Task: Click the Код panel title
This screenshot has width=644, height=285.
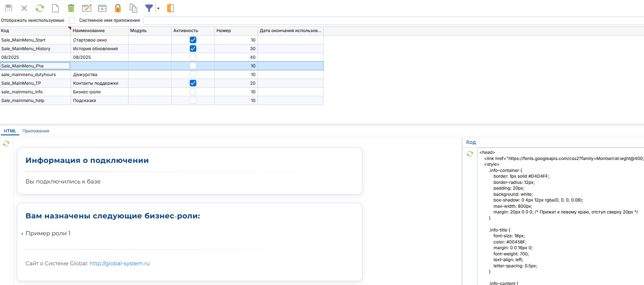Action: (x=471, y=142)
